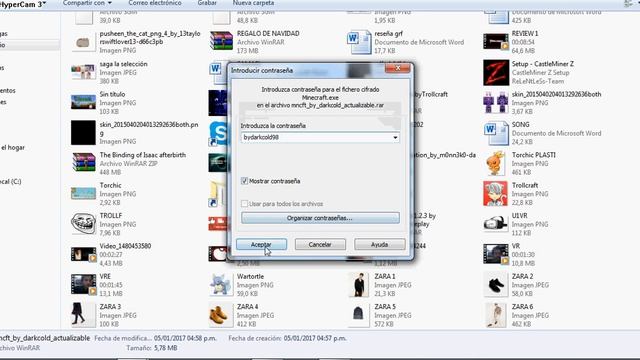
Task: Select ZARA 2 shoes image icon
Action: pyautogui.click(x=496, y=284)
